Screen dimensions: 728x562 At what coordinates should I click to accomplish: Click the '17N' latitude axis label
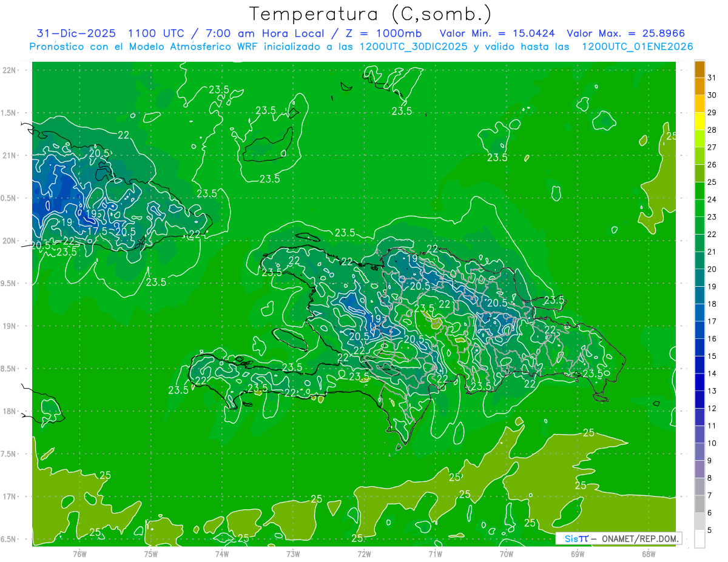pyautogui.click(x=9, y=497)
